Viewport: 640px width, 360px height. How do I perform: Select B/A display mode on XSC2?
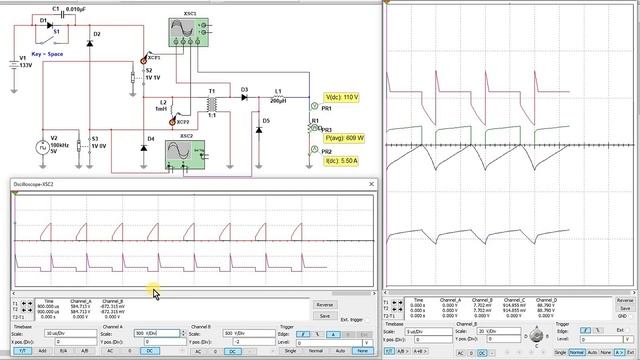coord(63,351)
